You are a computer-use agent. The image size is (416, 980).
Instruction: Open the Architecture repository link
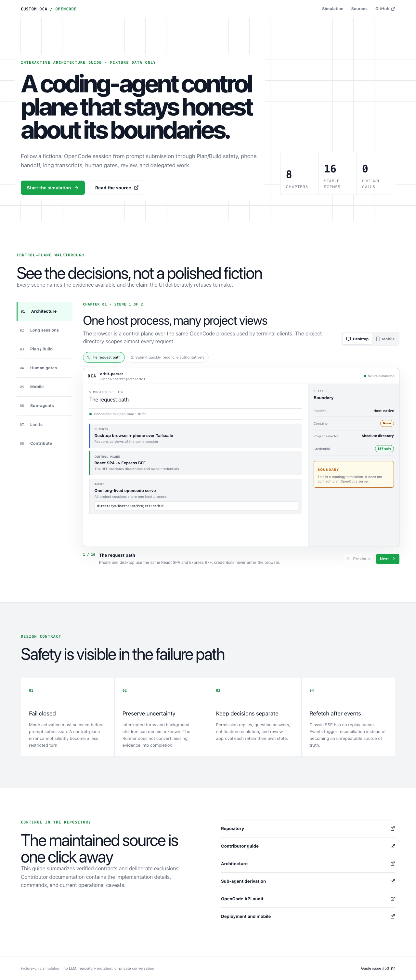[x=308, y=864]
